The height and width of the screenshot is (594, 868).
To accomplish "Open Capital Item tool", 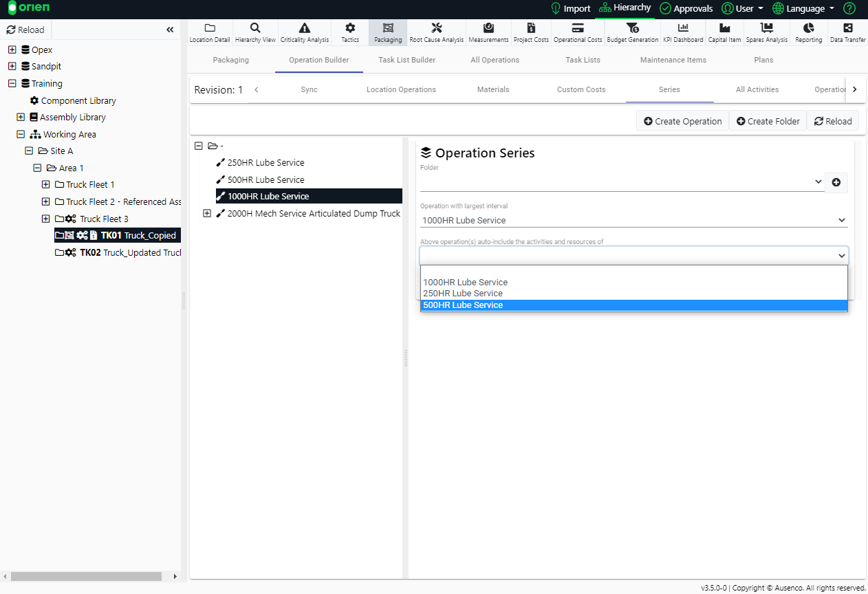I will click(x=725, y=32).
